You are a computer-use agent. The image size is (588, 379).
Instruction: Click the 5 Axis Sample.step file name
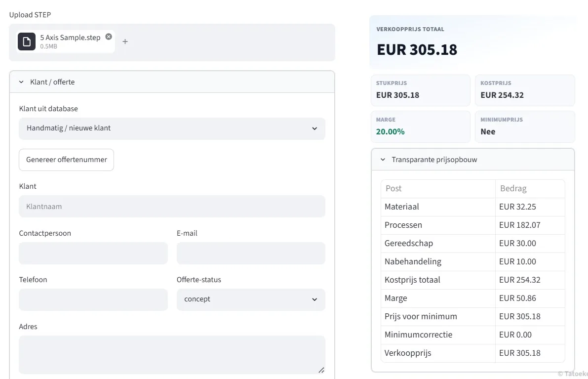70,38
